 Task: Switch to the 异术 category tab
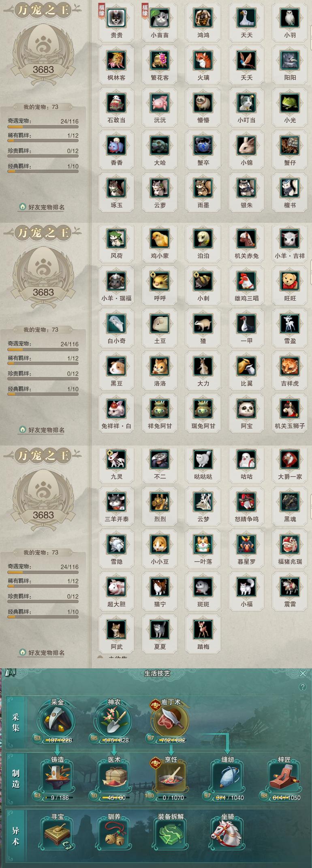click(x=16, y=836)
